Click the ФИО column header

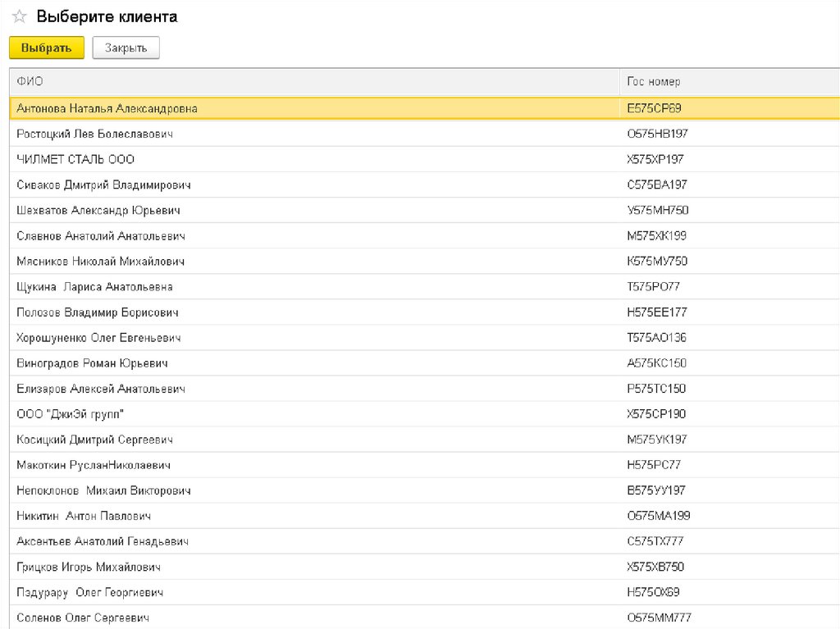pos(30,81)
